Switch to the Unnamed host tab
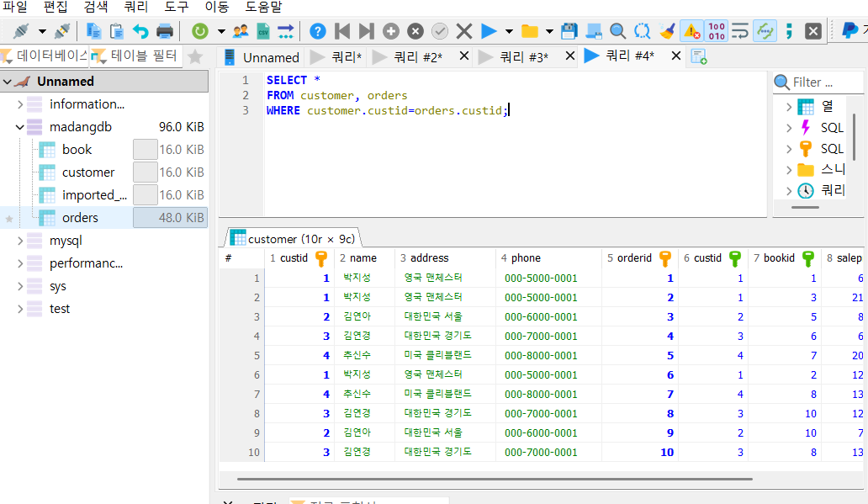868x504 pixels. coord(262,57)
